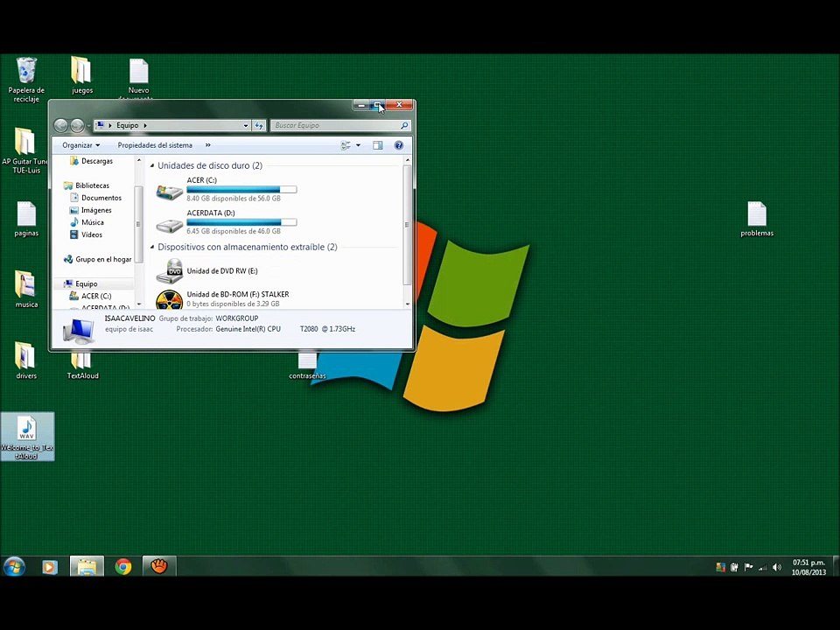Click the arrow after Equipo in address bar
Image resolution: width=840 pixels, height=630 pixels.
(145, 125)
